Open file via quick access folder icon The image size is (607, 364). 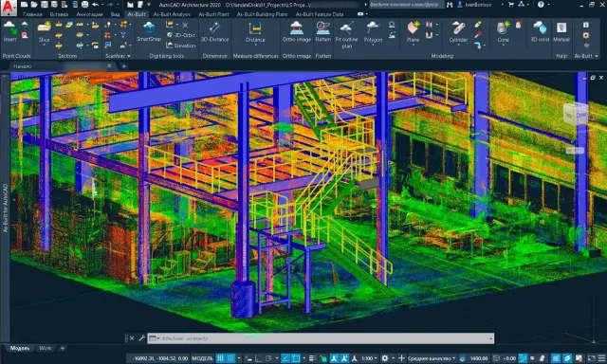click(34, 5)
